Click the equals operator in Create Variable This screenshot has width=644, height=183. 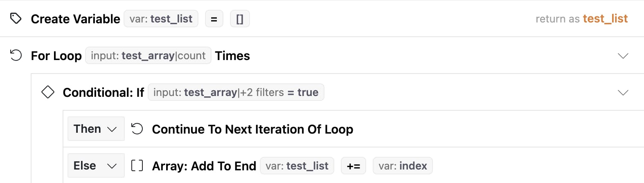point(214,19)
